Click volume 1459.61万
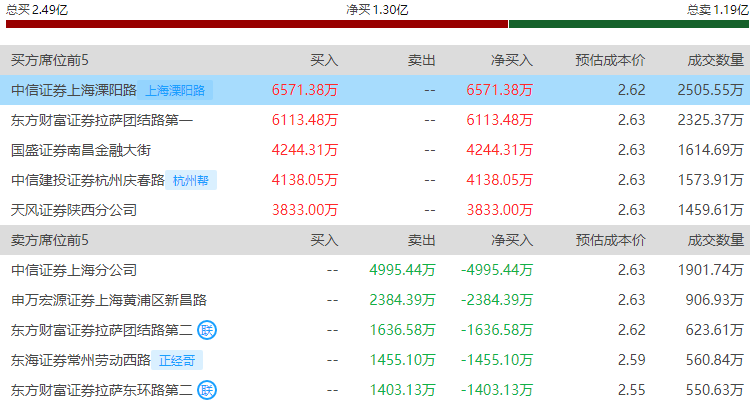 [711, 210]
